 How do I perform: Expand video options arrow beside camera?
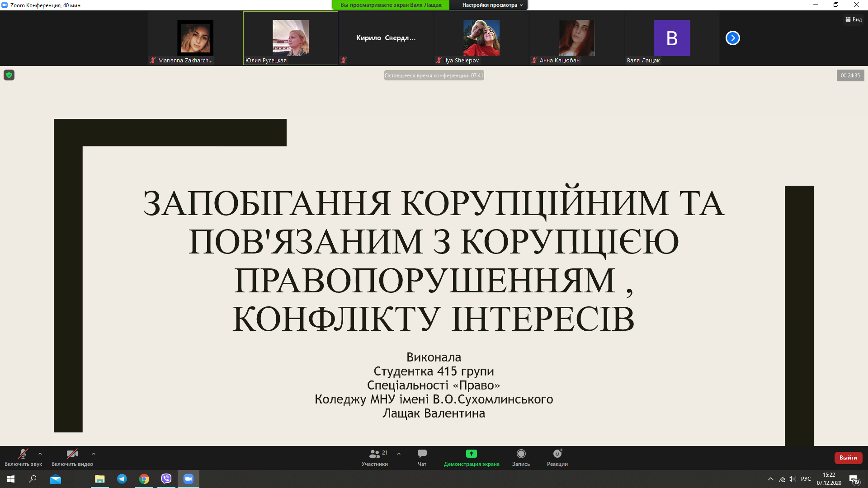pos(94,454)
